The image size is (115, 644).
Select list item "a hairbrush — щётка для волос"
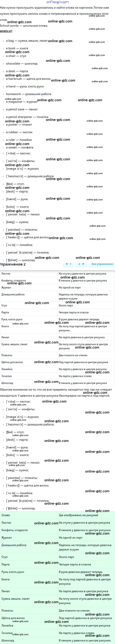(28, 79)
